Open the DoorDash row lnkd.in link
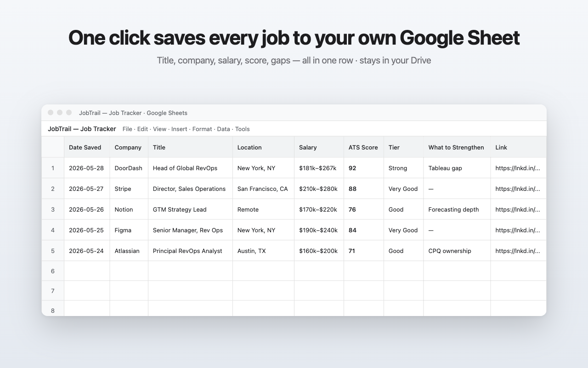The image size is (588, 368). [518, 168]
